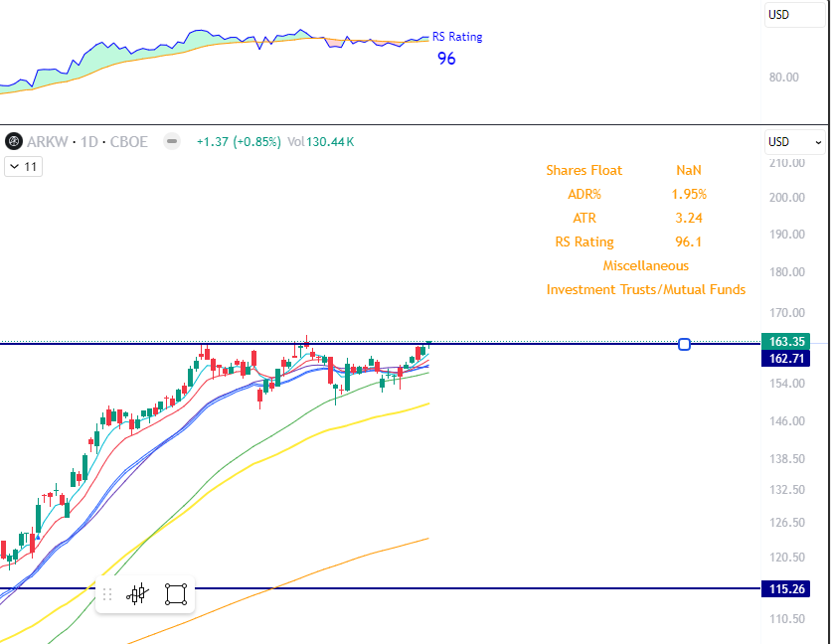Click the 163.35 current price label
Image resolution: width=831 pixels, height=644 pixels.
click(x=786, y=341)
